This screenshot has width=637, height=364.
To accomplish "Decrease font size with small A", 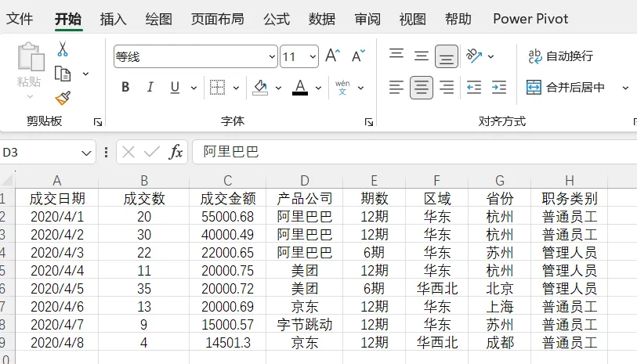I will (x=358, y=56).
